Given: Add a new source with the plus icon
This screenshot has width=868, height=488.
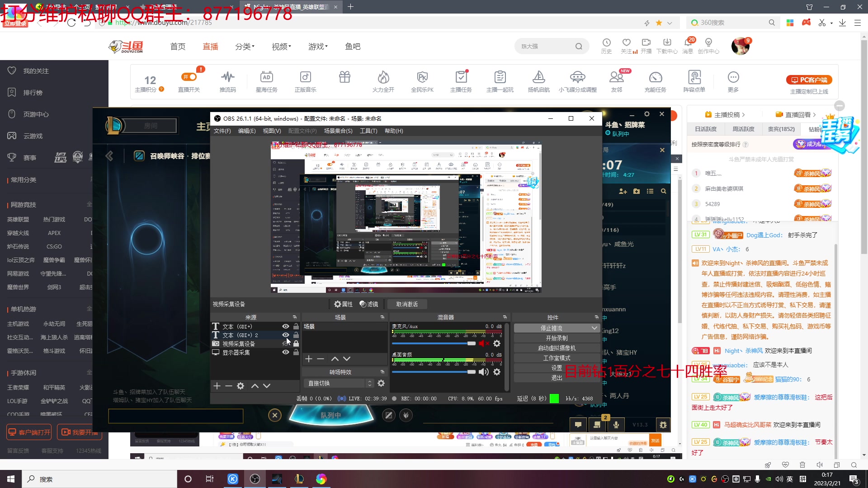Looking at the screenshot, I should pyautogui.click(x=217, y=386).
